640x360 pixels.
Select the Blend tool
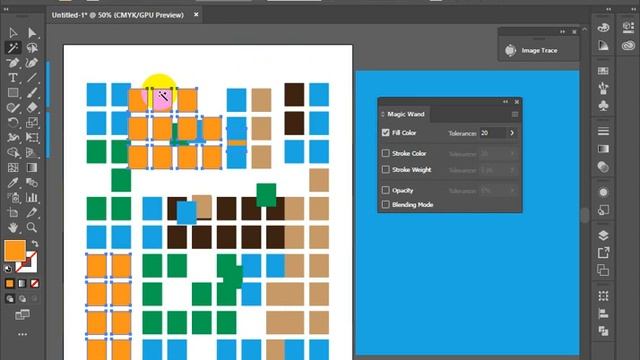(32, 182)
